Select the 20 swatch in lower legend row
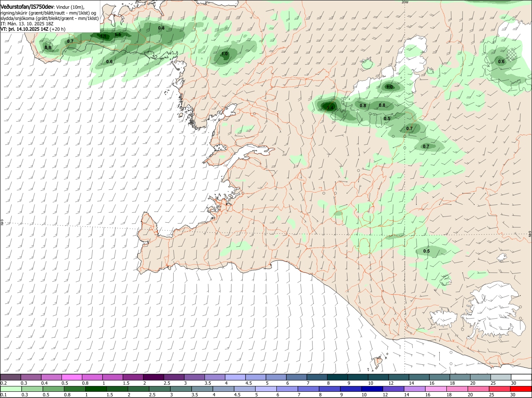The image size is (532, 398). 478,389
